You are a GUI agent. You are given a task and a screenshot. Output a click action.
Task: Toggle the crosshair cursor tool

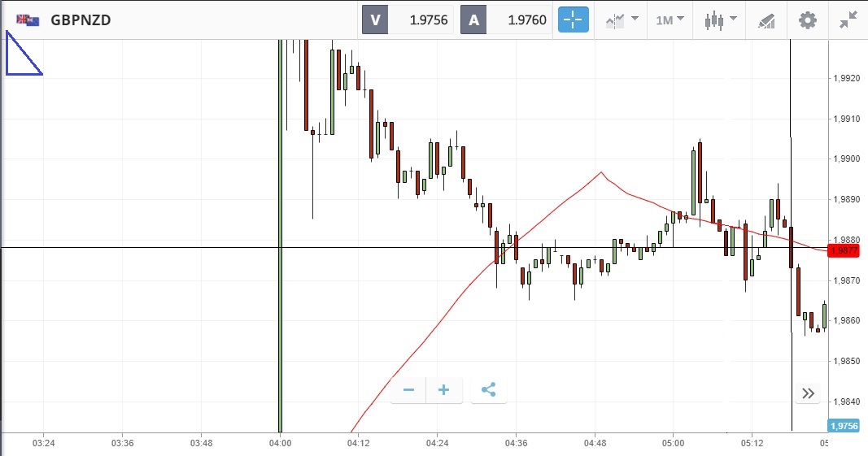click(573, 20)
